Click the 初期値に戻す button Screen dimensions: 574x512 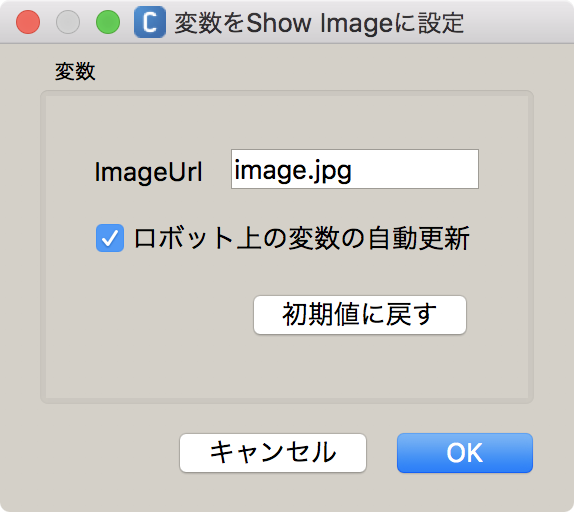point(360,315)
